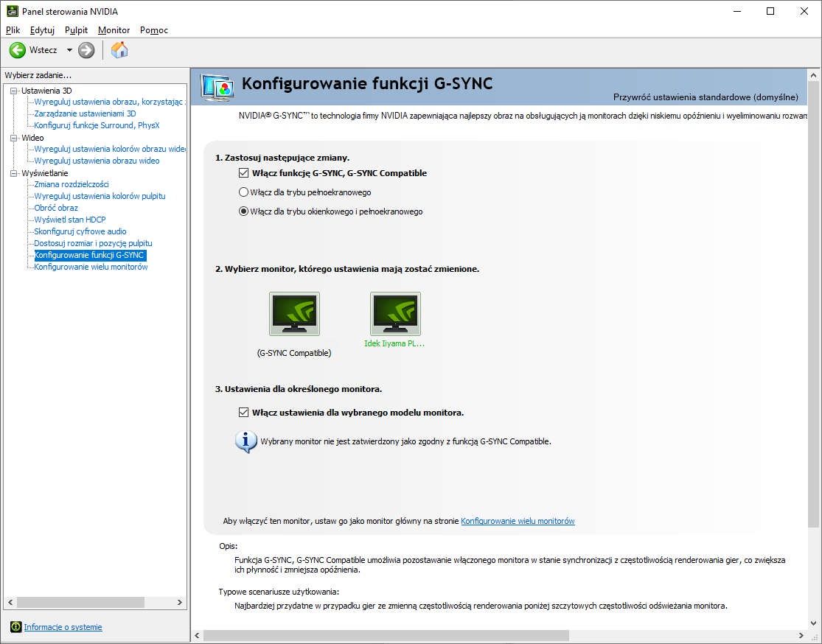Click the information balloon icon
This screenshot has height=644, width=822.
click(246, 441)
